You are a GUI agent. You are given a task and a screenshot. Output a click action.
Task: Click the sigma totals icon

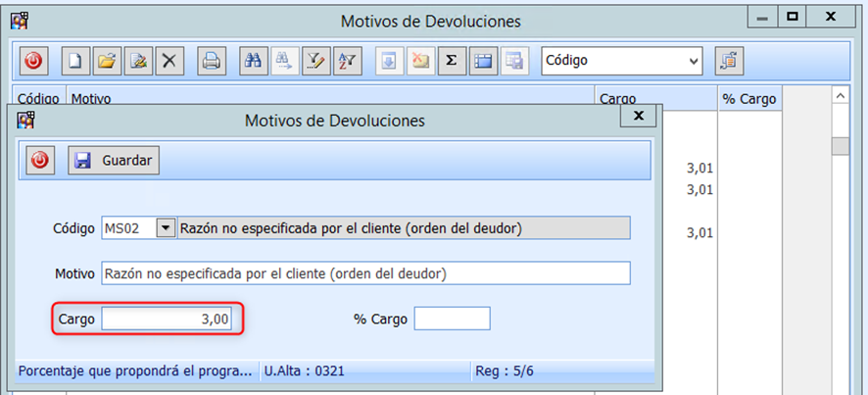pos(450,61)
